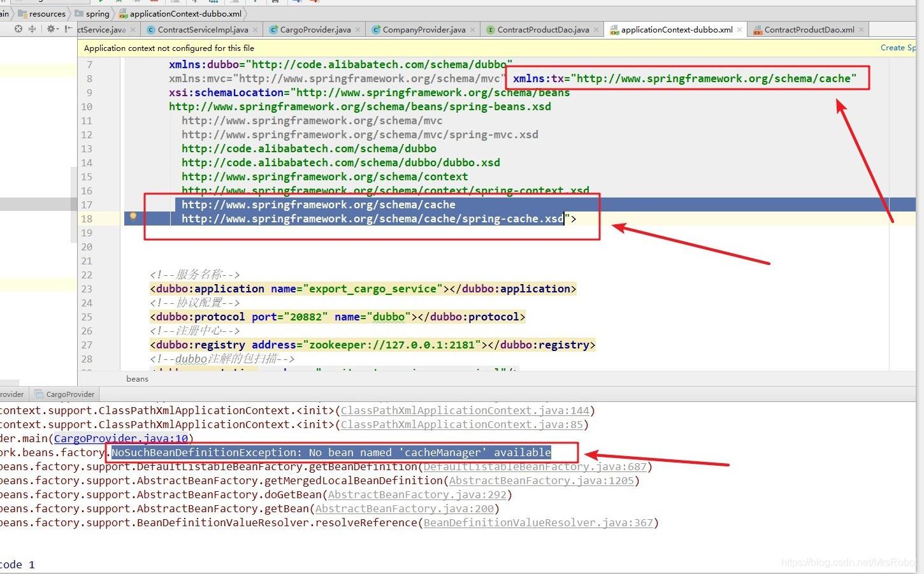Close the applicationContext-dubbo.xml tab
Viewport: 924px width, 574px height.
coord(740,30)
